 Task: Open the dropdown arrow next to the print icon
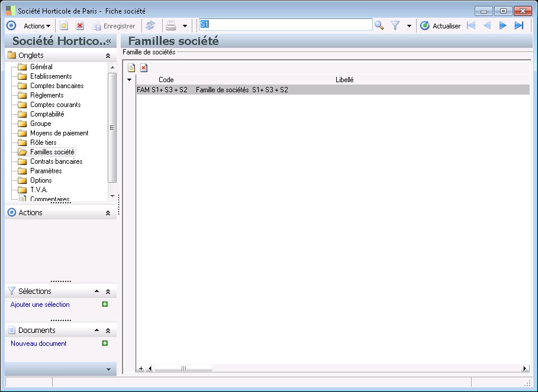coord(185,26)
